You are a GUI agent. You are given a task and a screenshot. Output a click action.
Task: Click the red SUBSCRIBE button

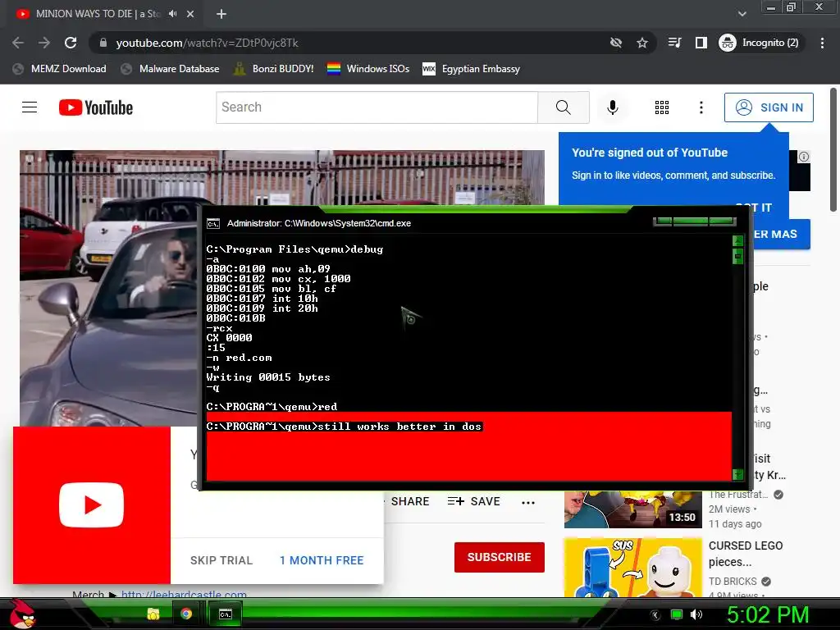(x=500, y=557)
